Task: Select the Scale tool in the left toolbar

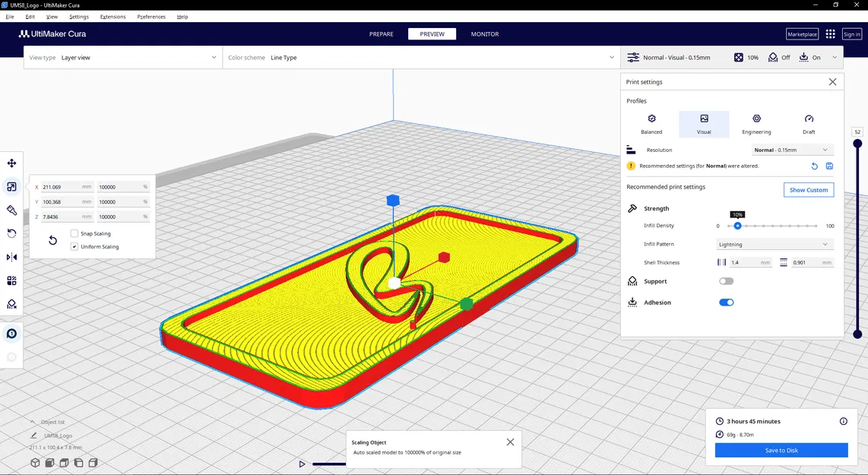Action: click(11, 186)
